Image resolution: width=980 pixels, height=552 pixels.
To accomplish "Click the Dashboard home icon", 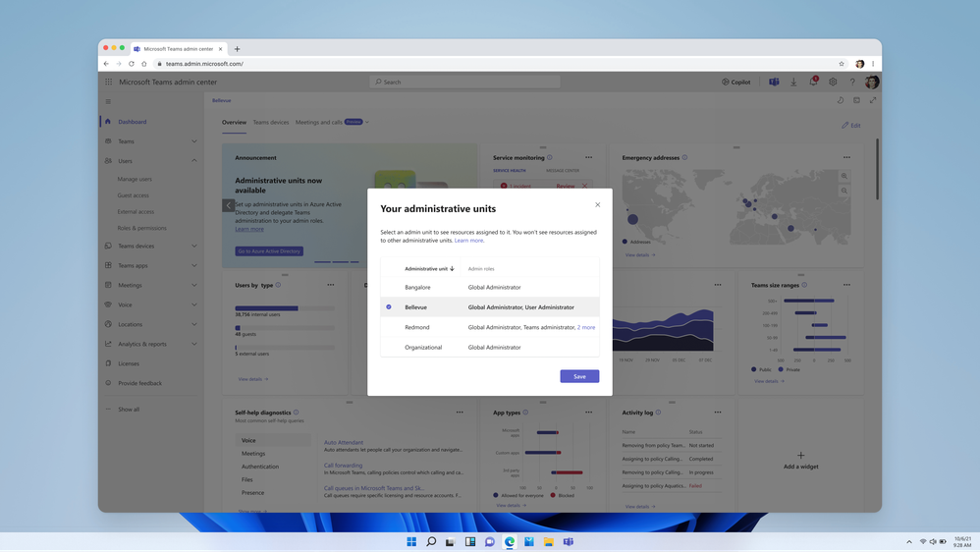I will pyautogui.click(x=107, y=121).
